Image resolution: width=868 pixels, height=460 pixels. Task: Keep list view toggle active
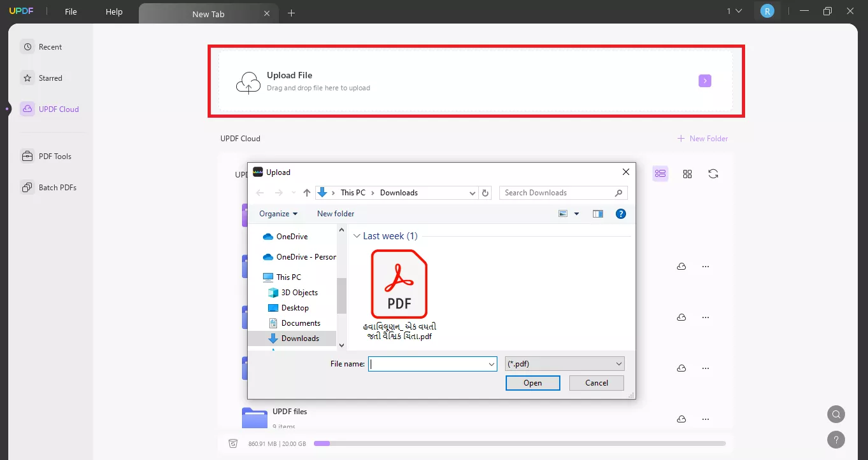660,173
